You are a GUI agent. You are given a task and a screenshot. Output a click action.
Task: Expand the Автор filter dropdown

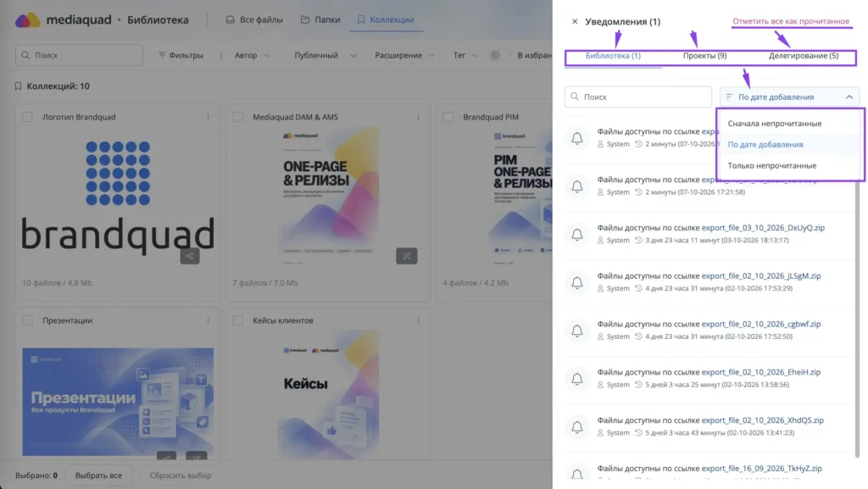252,55
